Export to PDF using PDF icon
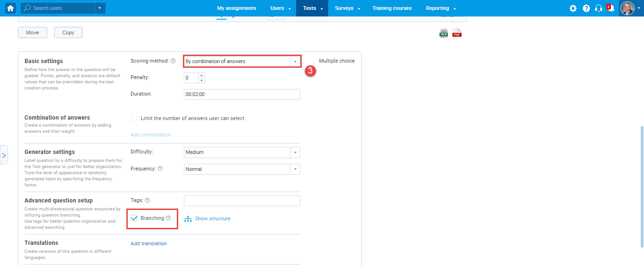Screen dimensions: 644x266 pos(457,33)
